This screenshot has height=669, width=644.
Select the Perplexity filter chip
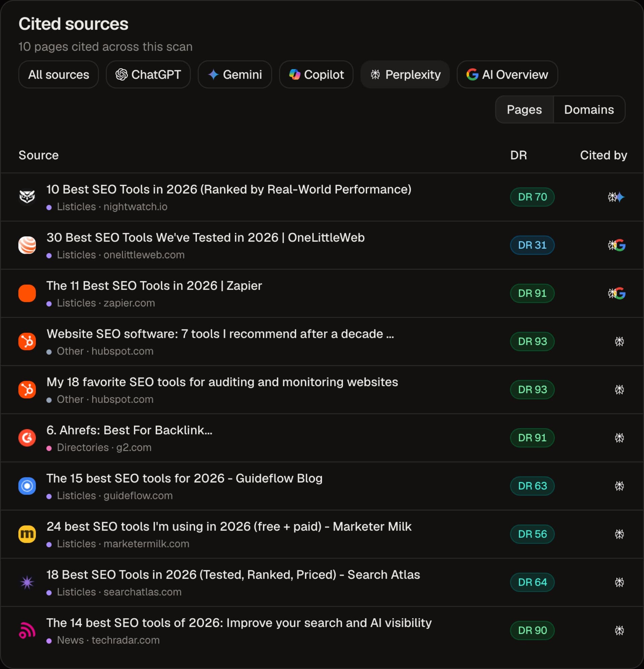tap(405, 75)
